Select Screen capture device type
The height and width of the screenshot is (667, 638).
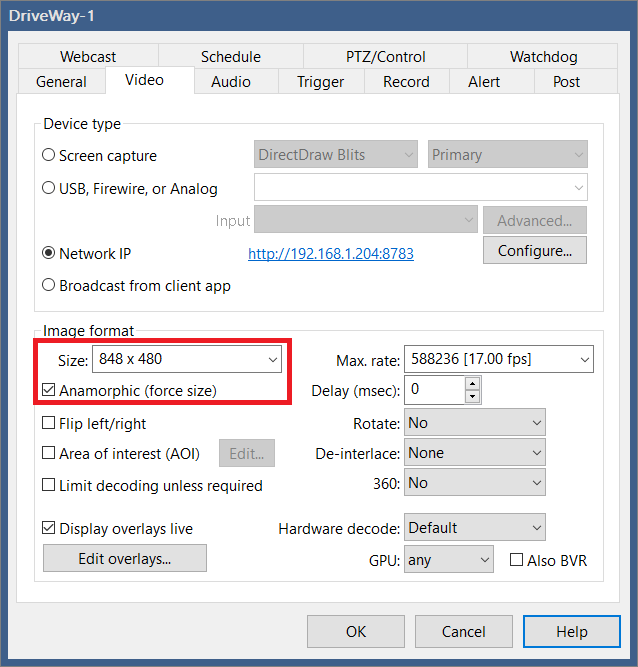click(x=48, y=155)
